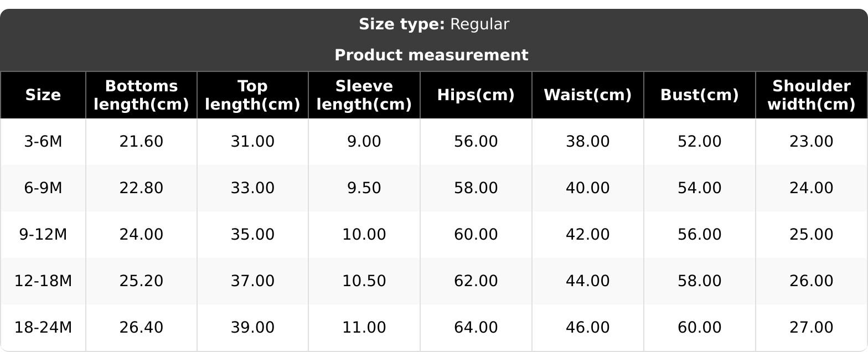868x352 pixels.
Task: Click the top length value 39.00
Action: pyautogui.click(x=252, y=328)
